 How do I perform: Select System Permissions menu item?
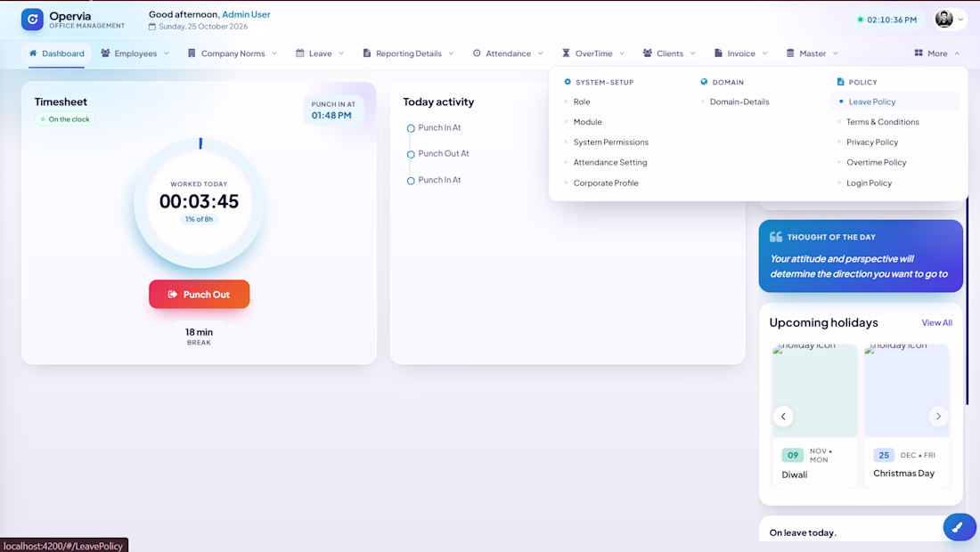(x=610, y=142)
